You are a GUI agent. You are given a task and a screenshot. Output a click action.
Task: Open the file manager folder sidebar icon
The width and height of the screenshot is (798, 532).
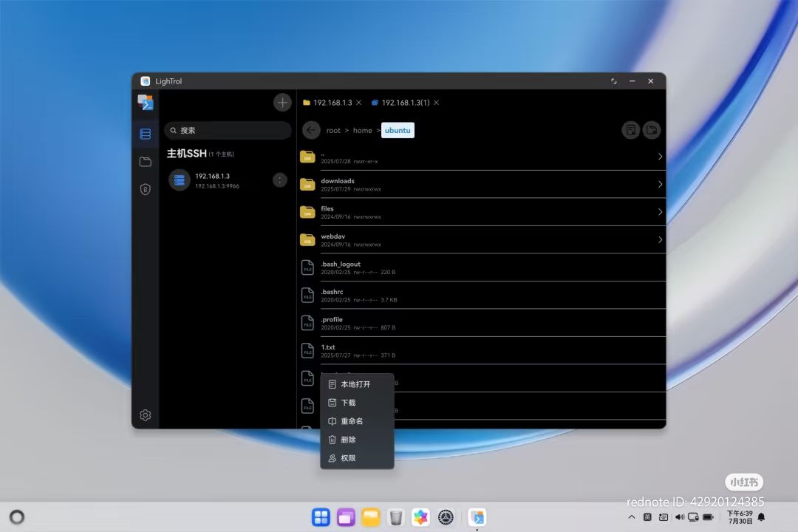[145, 162]
